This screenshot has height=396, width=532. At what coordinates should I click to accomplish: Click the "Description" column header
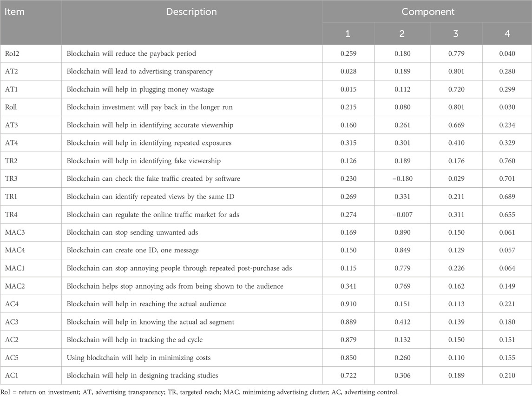point(191,12)
